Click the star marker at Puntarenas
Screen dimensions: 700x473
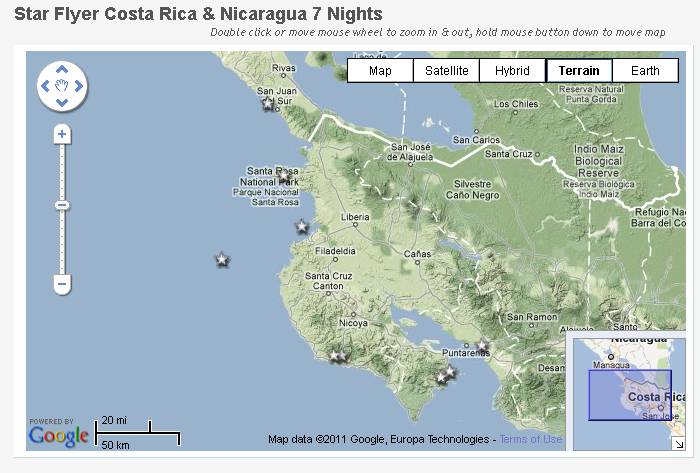tap(482, 346)
